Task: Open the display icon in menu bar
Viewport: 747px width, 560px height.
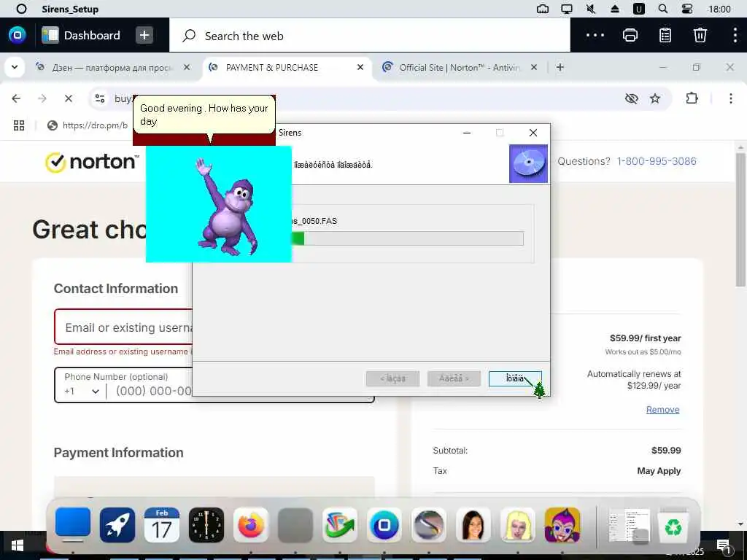Action: click(567, 9)
